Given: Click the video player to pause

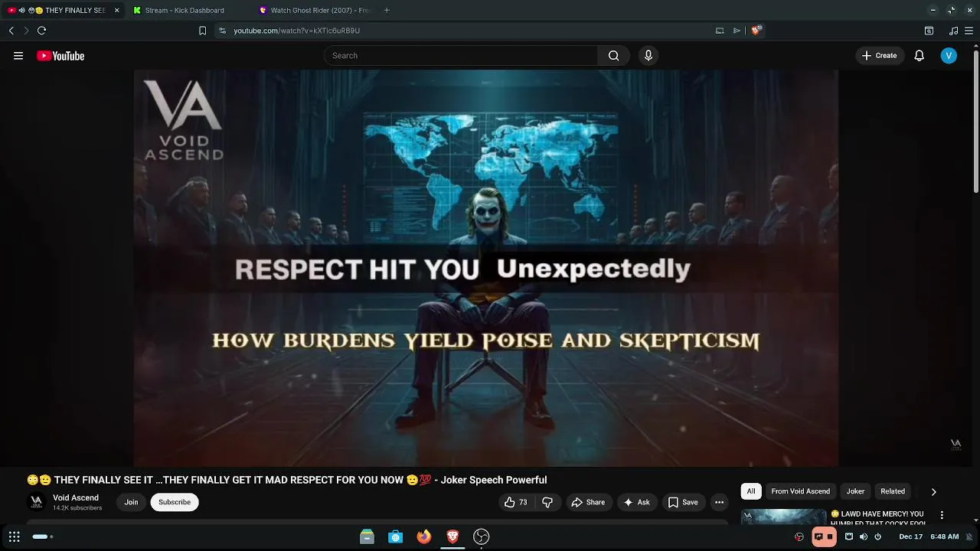Looking at the screenshot, I should (486, 268).
